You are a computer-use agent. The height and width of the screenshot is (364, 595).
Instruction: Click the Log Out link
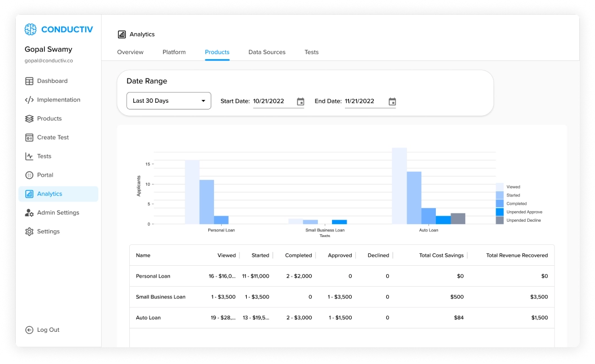[x=48, y=330]
